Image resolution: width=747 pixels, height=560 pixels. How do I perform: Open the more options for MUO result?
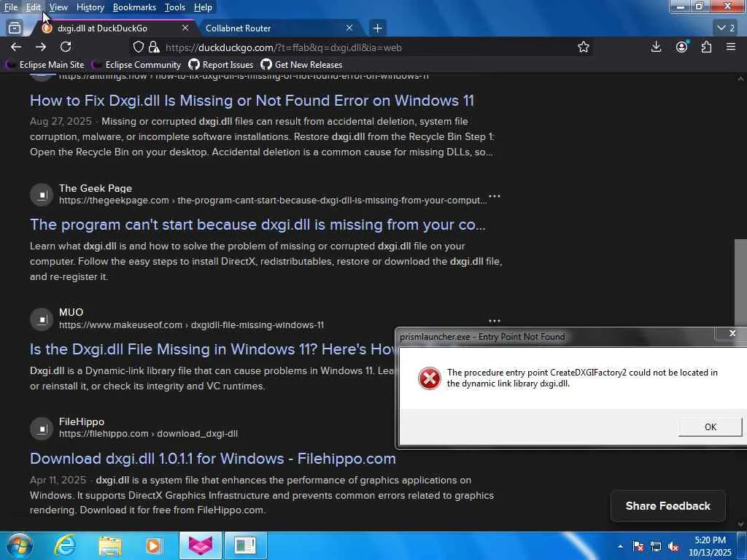click(495, 321)
